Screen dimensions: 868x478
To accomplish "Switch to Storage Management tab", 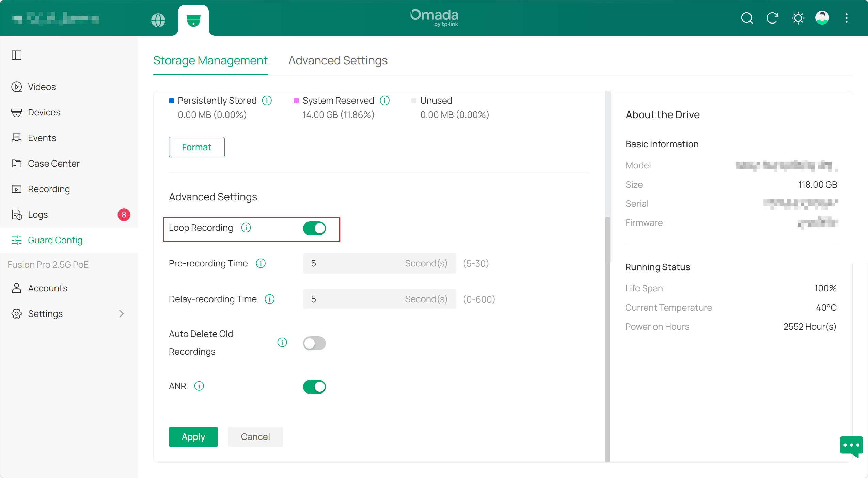I will point(210,60).
